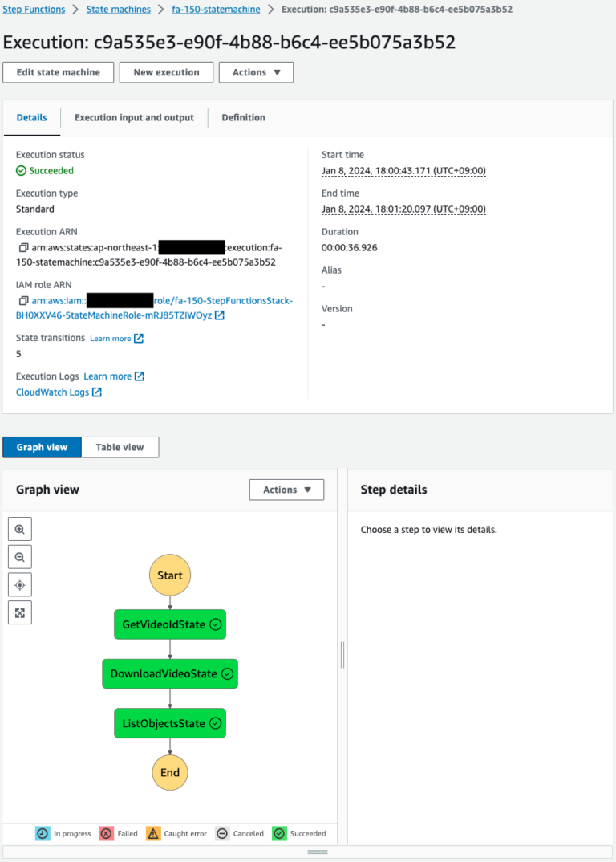
Task: Switch to the Definition tab
Action: click(x=243, y=117)
